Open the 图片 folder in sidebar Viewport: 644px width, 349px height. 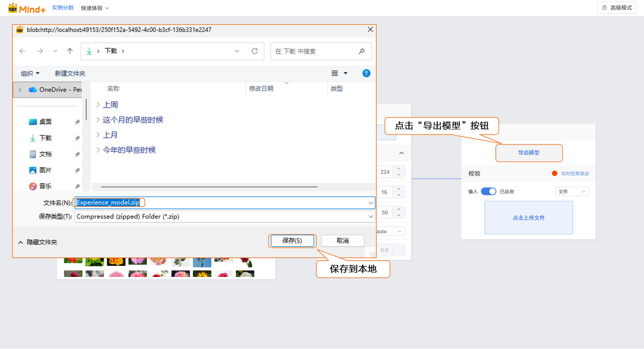[45, 170]
